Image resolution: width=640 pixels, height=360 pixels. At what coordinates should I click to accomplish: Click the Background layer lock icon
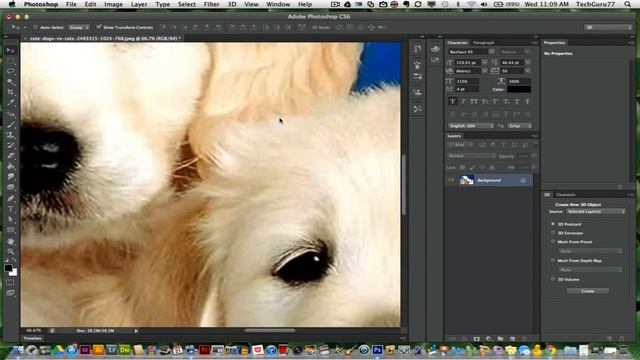[523, 180]
